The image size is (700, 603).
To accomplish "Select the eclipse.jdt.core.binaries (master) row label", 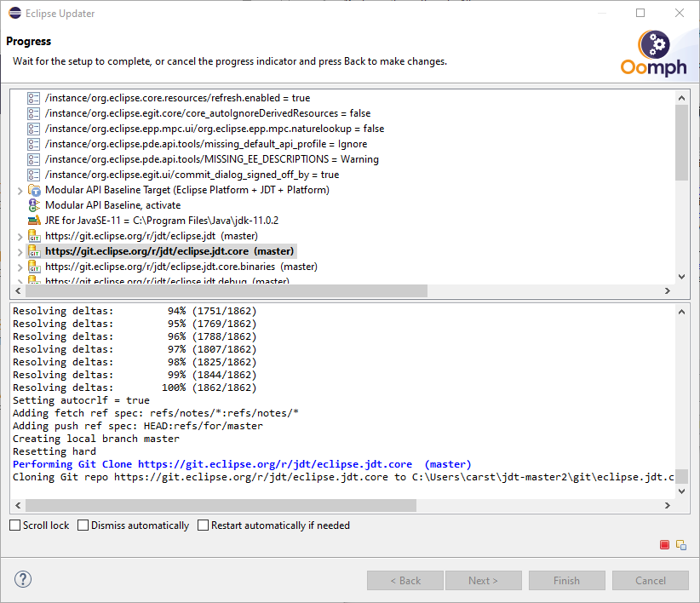I will [181, 267].
